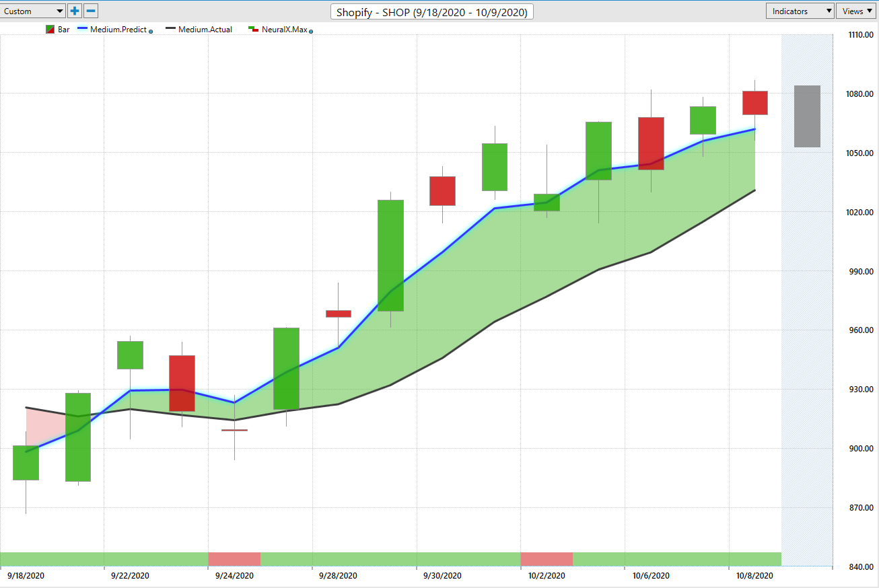This screenshot has height=588, width=879.
Task: Select the 9/18/2020 green candle
Action: pos(26,463)
